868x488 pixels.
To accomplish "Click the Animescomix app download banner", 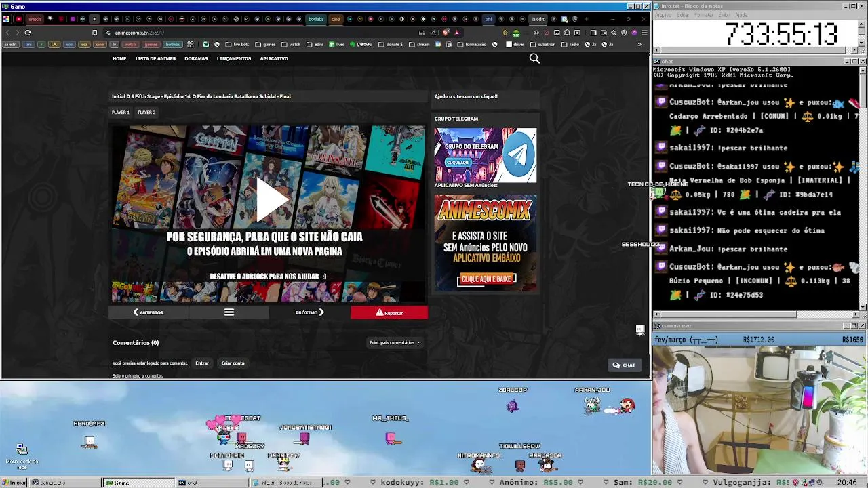I will [486, 243].
